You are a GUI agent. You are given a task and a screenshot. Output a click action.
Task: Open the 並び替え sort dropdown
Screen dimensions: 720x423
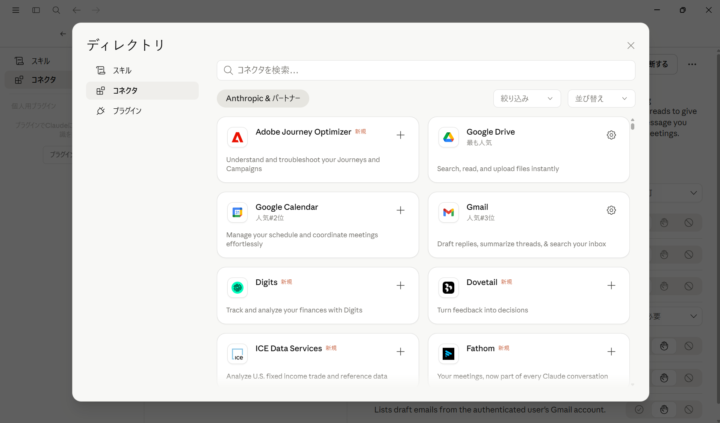pos(601,98)
